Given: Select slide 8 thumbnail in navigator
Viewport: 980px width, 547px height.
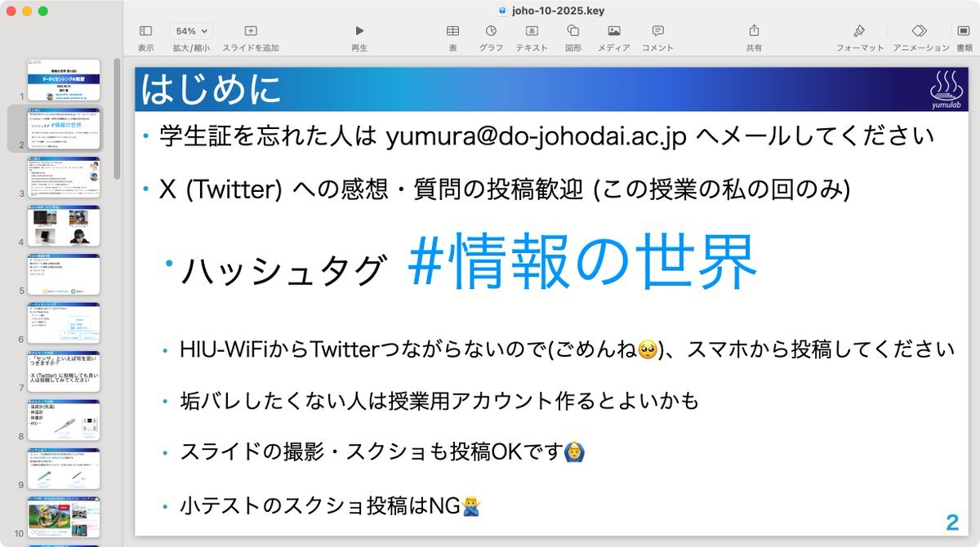Looking at the screenshot, I should tap(64, 420).
